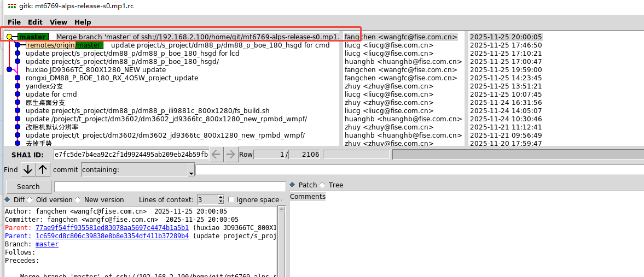The image size is (644, 277).
Task: Select commit 'update /project/t_project/dm3602/...' by huanghb
Action: coord(166,119)
